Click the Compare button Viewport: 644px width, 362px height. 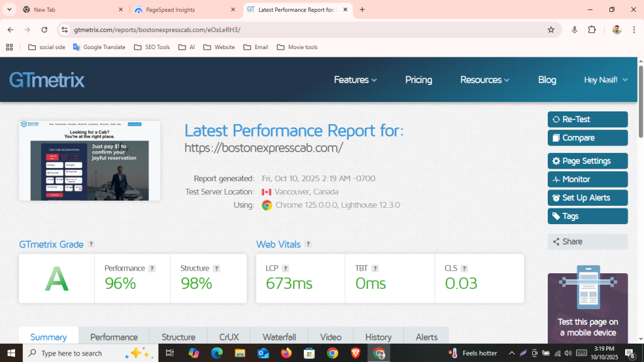coord(587,138)
